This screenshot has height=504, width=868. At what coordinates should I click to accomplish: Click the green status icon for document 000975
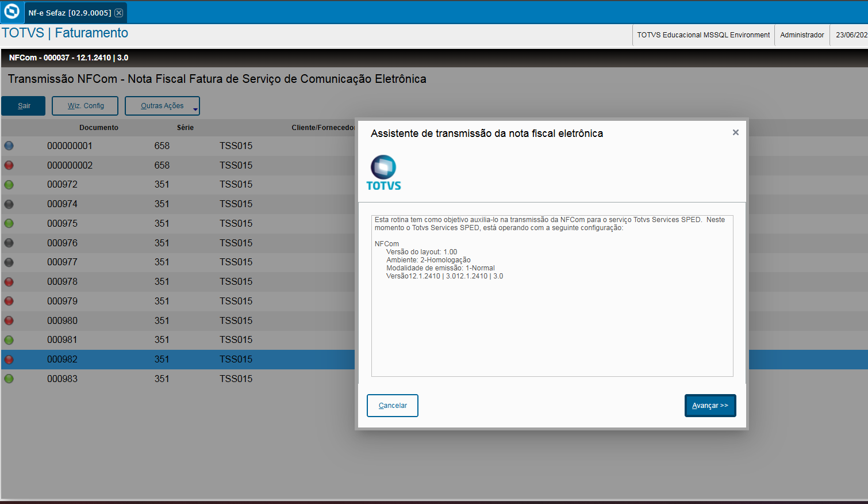(x=9, y=224)
